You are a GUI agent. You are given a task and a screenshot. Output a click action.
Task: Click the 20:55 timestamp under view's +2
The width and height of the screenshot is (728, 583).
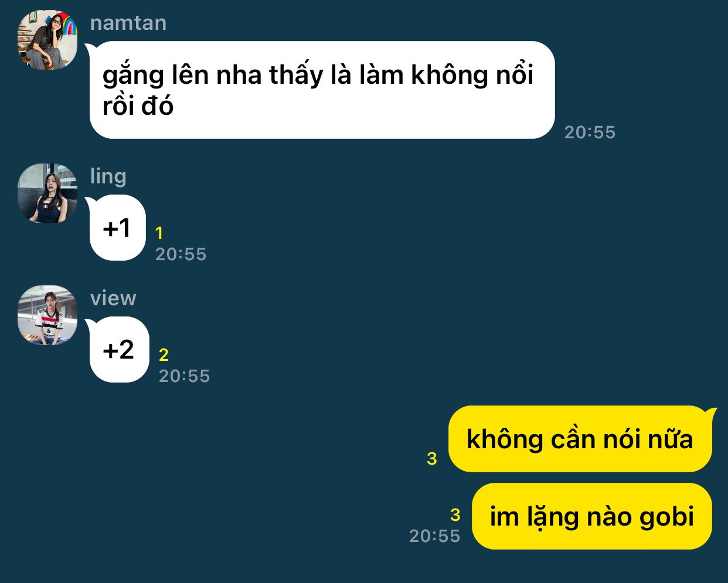pos(184,376)
